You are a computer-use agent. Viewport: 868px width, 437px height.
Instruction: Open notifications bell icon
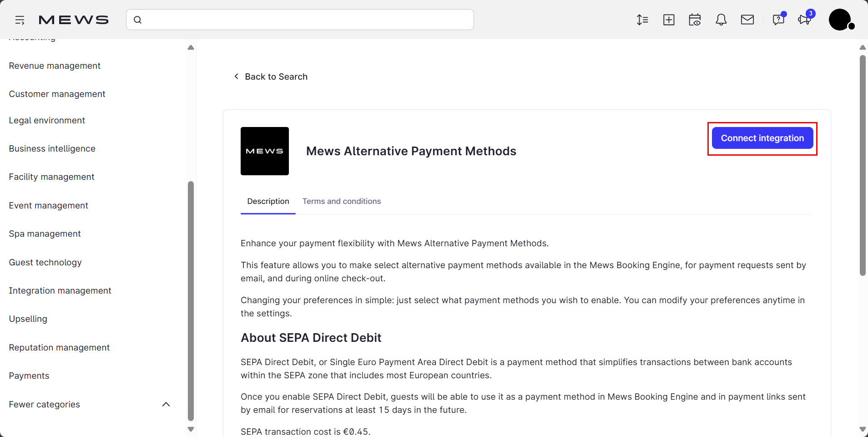click(721, 20)
